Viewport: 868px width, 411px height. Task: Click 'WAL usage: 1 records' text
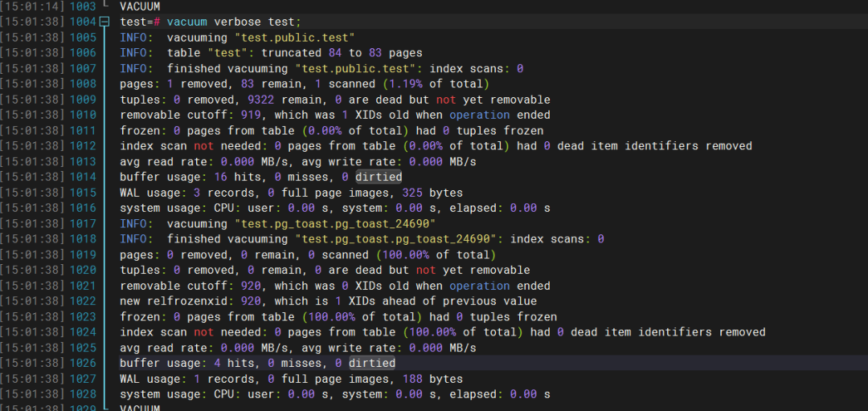187,379
